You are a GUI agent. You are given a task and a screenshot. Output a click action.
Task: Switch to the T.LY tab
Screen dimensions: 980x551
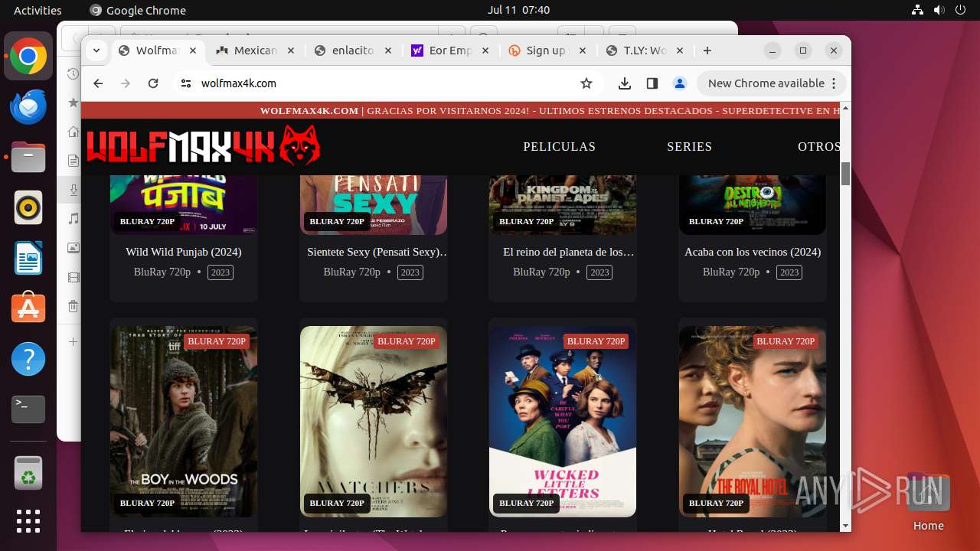pos(645,51)
